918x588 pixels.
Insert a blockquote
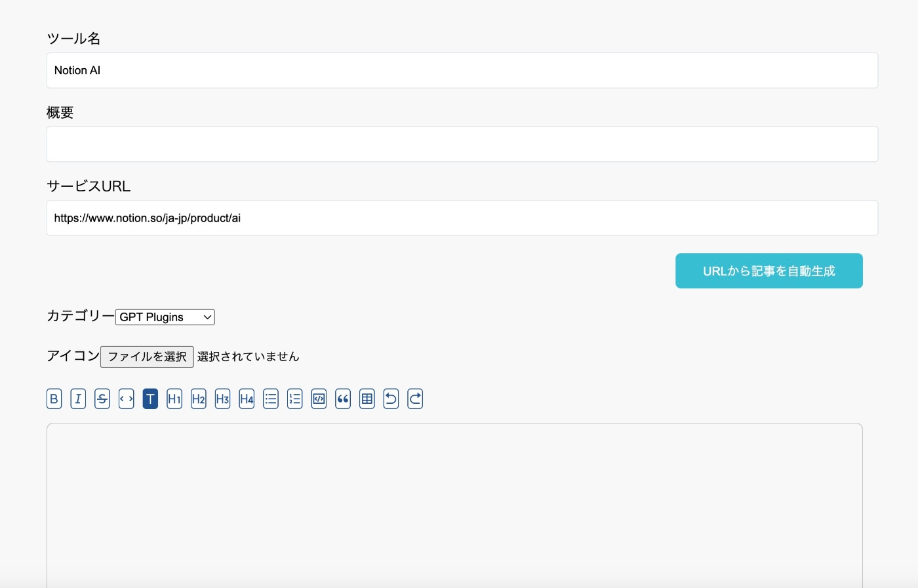(343, 399)
